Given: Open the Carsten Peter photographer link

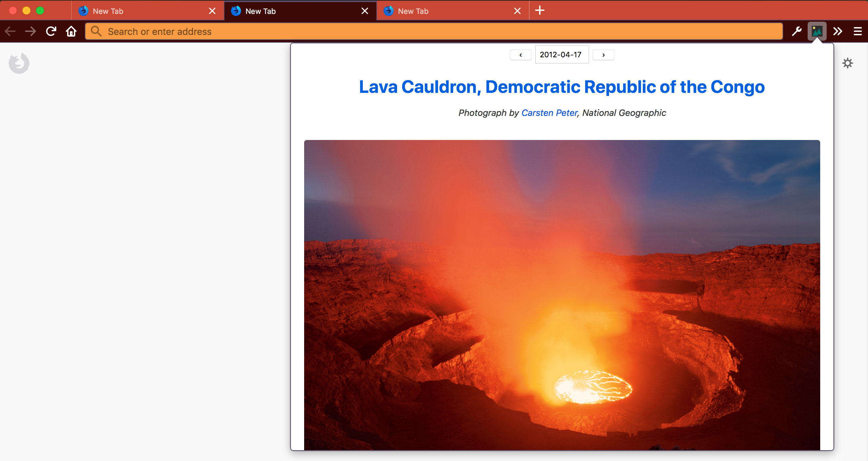Looking at the screenshot, I should [x=549, y=113].
